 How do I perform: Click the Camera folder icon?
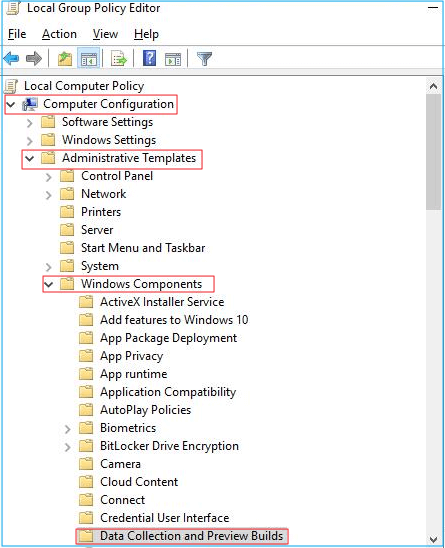86,464
